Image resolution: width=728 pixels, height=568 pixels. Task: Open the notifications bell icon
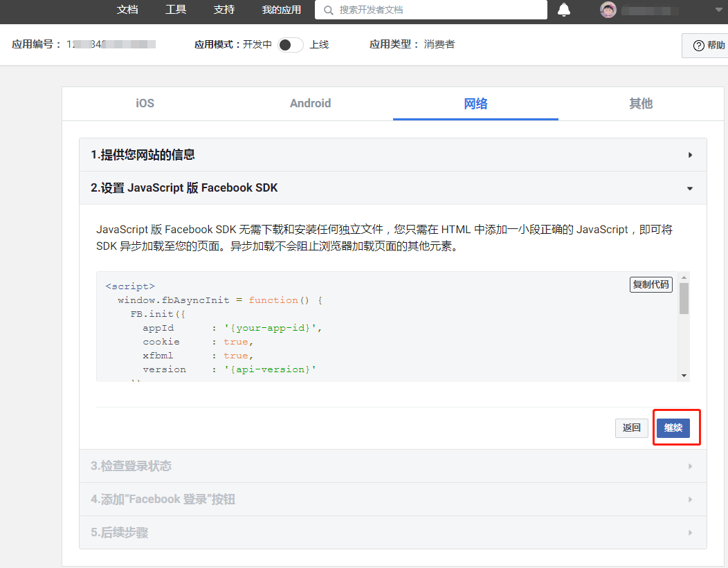[563, 10]
